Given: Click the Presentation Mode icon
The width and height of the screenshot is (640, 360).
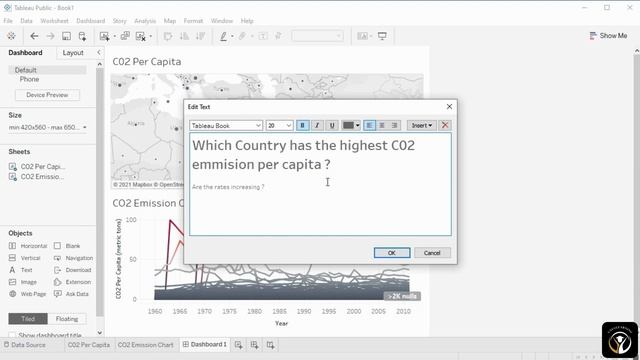Looking at the screenshot, I should click(x=382, y=36).
